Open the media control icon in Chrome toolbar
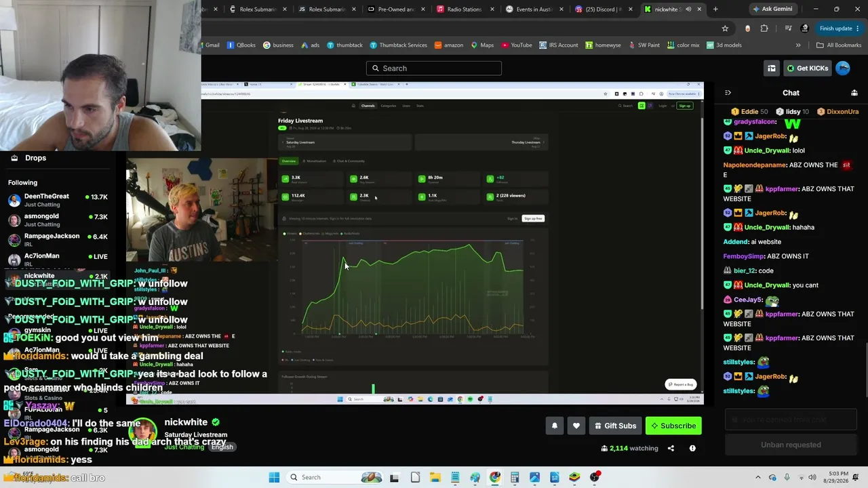 tap(788, 28)
